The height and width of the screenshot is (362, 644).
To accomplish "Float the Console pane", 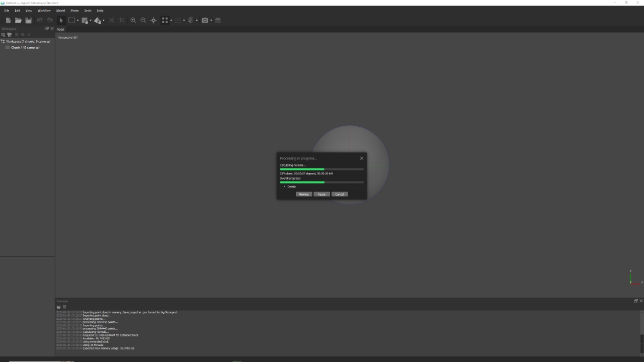I will point(635,301).
